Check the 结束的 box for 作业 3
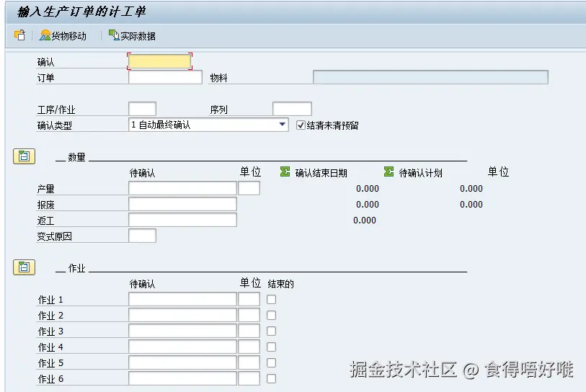This screenshot has width=586, height=392. [x=271, y=331]
